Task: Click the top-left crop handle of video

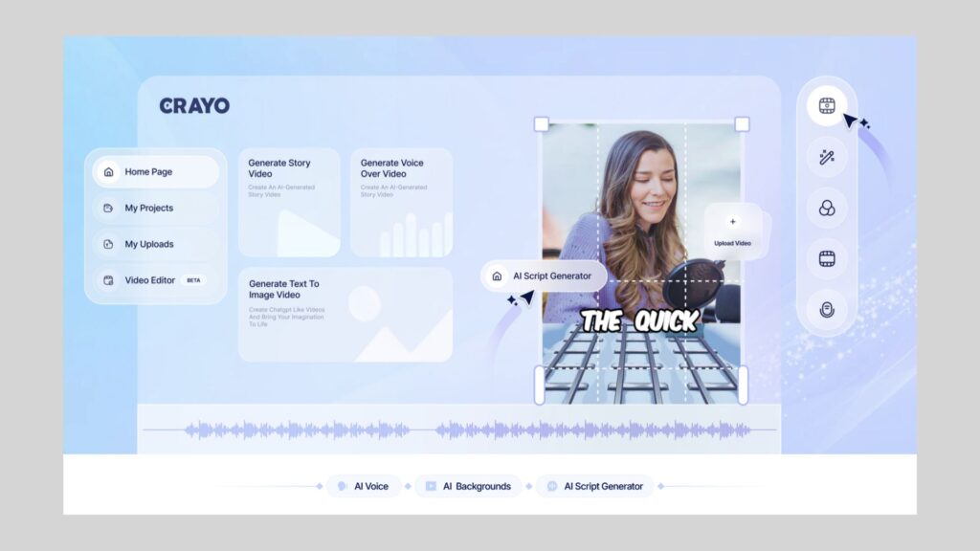Action: pyautogui.click(x=542, y=124)
